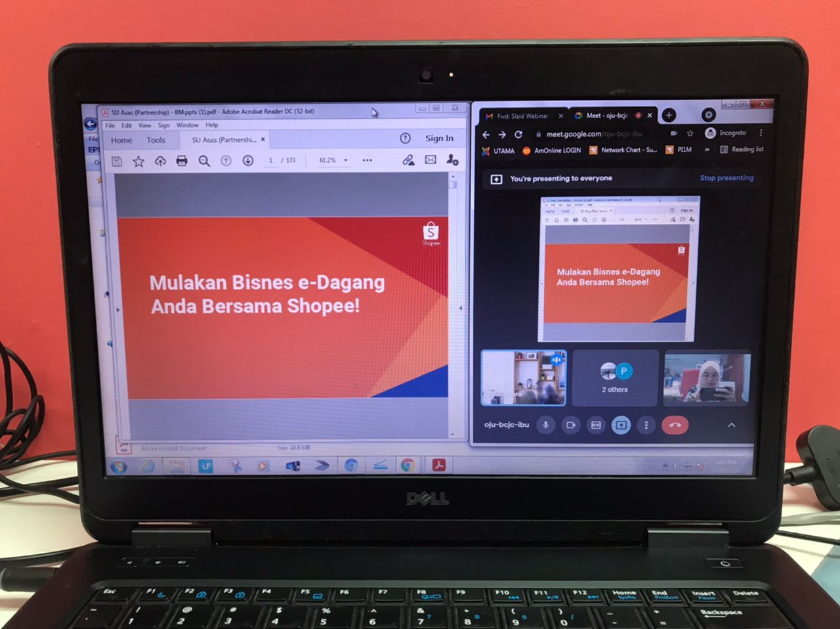840x629 pixels.
Task: Toggle the camera in Google Meet
Action: pos(571,425)
